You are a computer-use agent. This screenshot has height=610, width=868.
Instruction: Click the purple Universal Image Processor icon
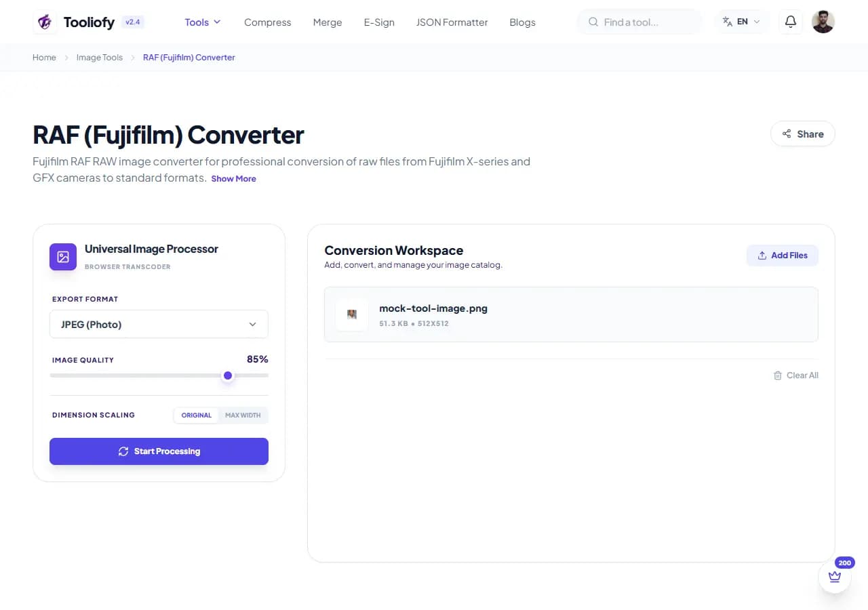click(x=63, y=257)
